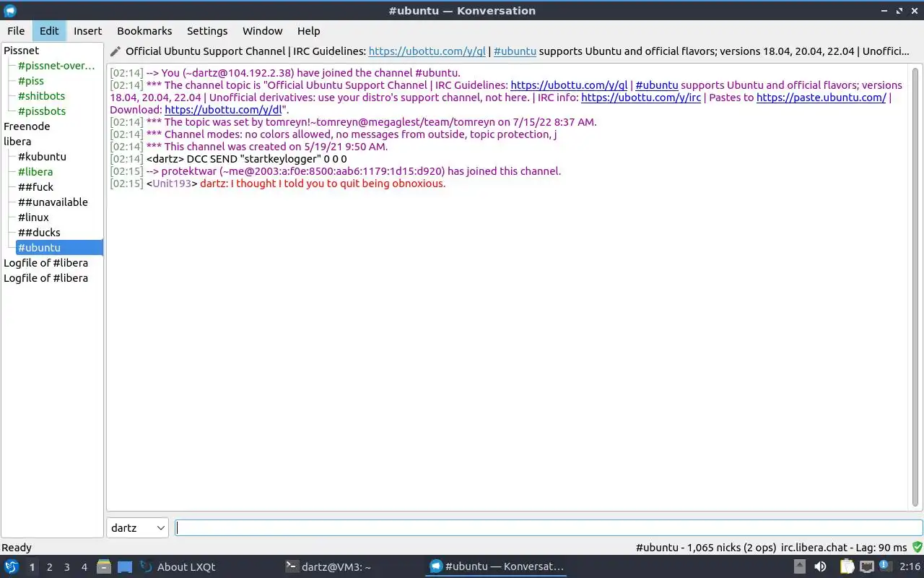The image size is (924, 578).
Task: Open the ubottu.com/y/gl link in topic bar
Action: pos(427,51)
